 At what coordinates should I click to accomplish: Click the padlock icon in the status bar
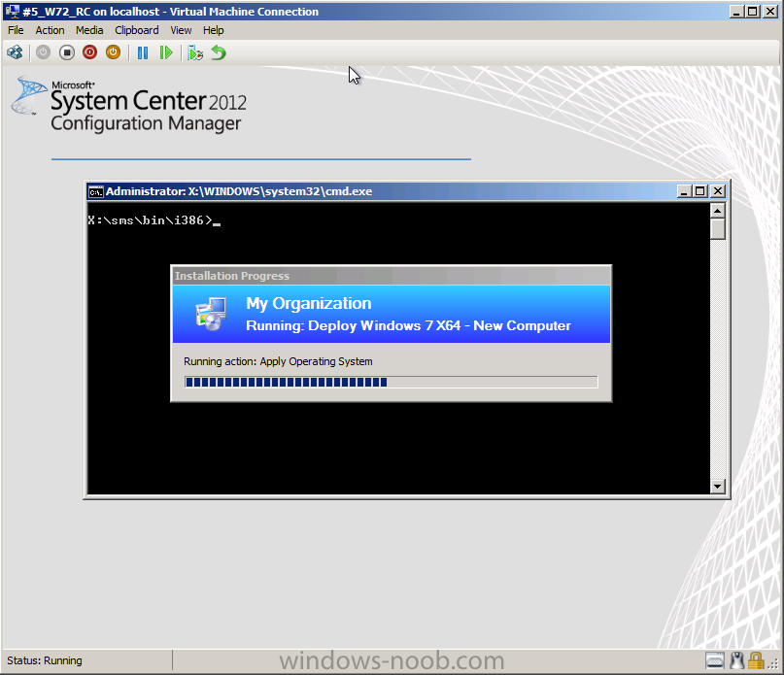(x=756, y=660)
